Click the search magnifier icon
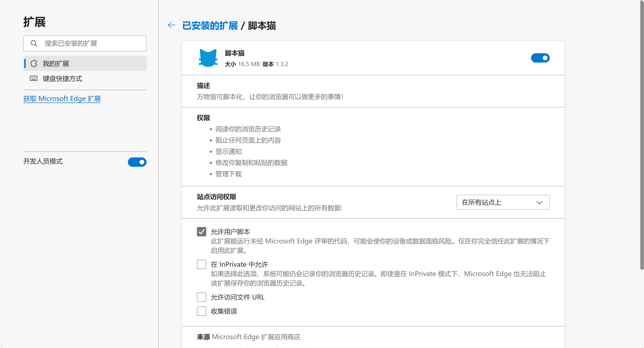Viewport: 644px width, 348px height. tap(34, 43)
